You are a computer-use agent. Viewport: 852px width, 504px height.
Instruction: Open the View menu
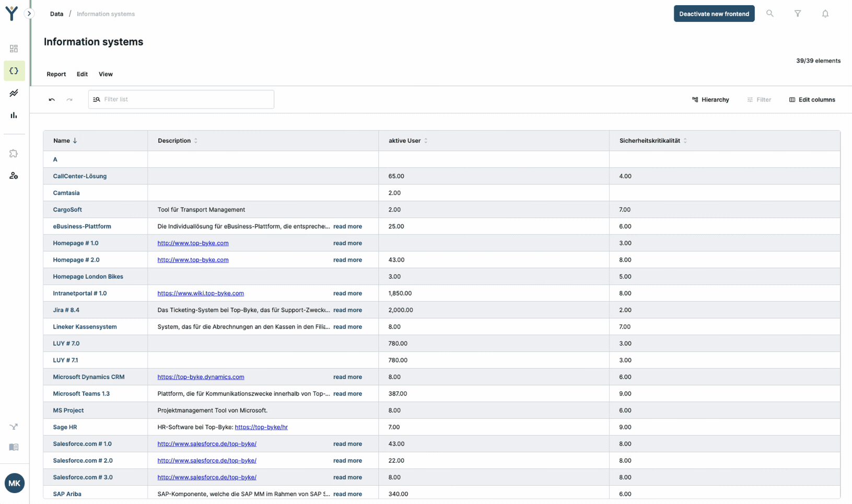pos(106,74)
